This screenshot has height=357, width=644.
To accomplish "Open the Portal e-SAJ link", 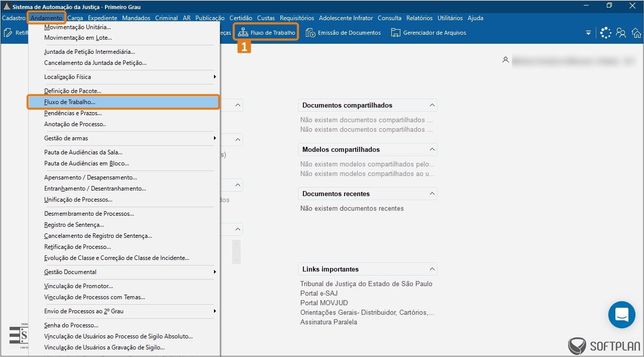I will (319, 294).
